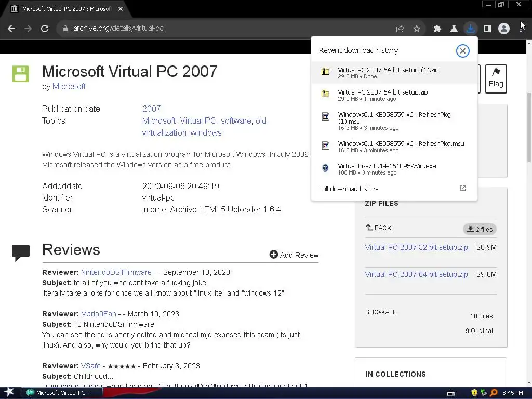The height and width of the screenshot is (399, 532).
Task: Click BACK in ZIP FILES panel
Action: (378, 228)
